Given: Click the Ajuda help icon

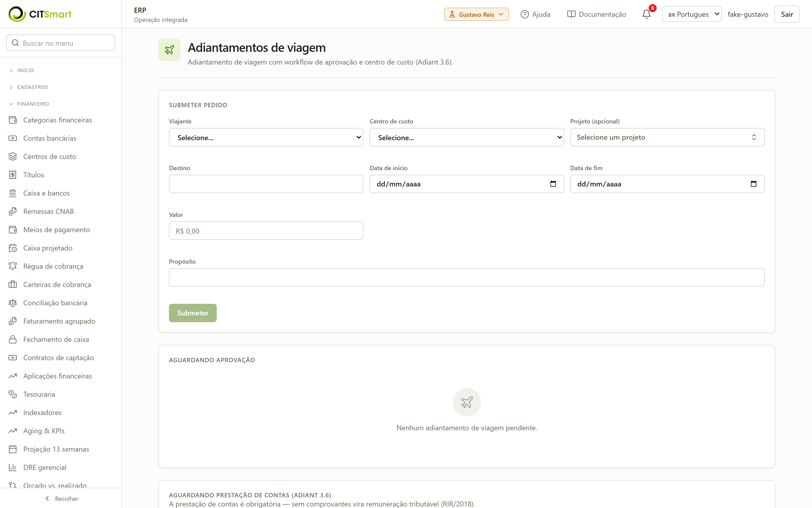Looking at the screenshot, I should [x=525, y=14].
